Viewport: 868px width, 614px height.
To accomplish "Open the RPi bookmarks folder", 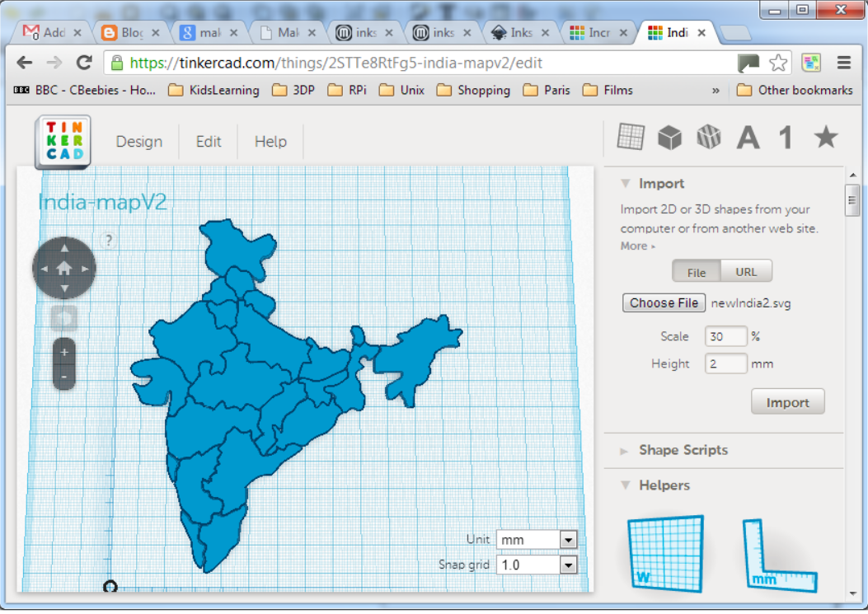I will coord(347,90).
